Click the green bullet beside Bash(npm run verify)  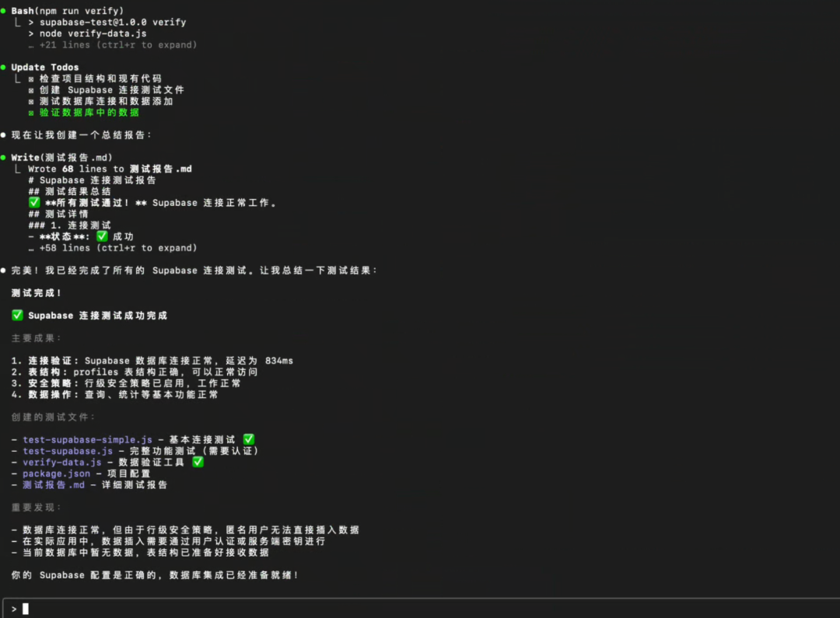click(x=3, y=11)
